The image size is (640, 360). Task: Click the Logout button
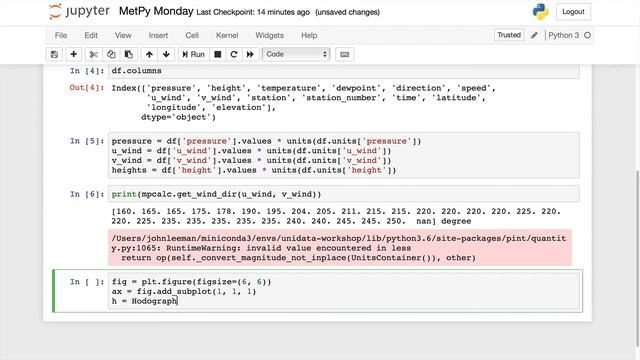click(x=573, y=12)
